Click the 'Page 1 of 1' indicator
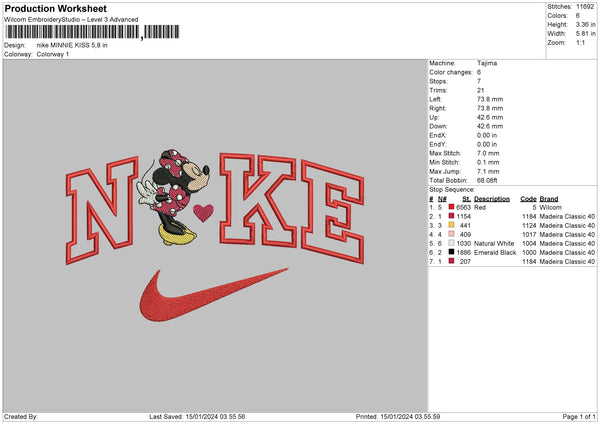The height and width of the screenshot is (424, 600). pos(579,416)
